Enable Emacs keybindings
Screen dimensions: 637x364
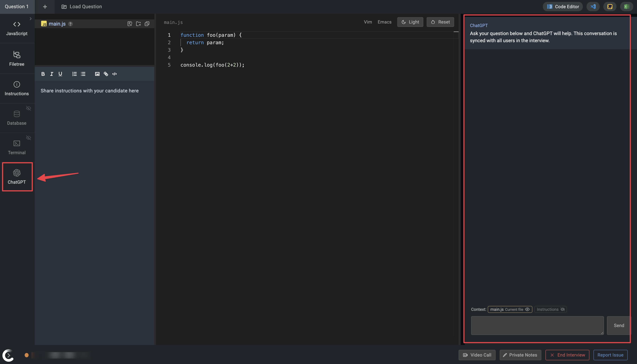tap(384, 22)
